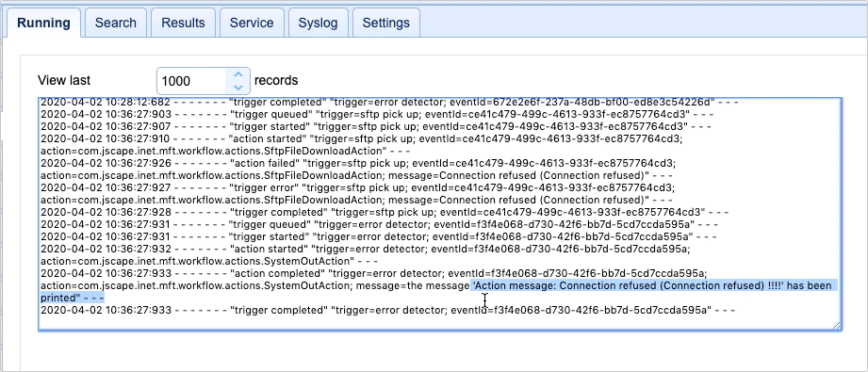The image size is (868, 372).
Task: Switch to the Running tab
Action: 43,23
